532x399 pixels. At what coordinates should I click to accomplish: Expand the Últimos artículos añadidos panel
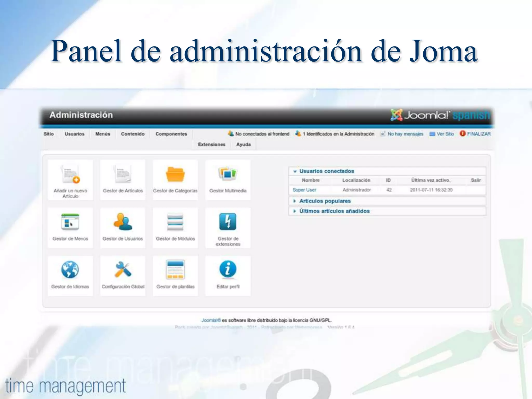pos(387,211)
